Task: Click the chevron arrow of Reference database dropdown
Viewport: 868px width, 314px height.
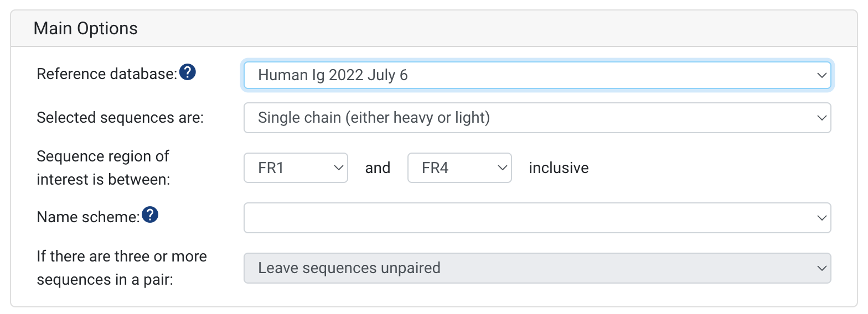Action: tap(821, 75)
